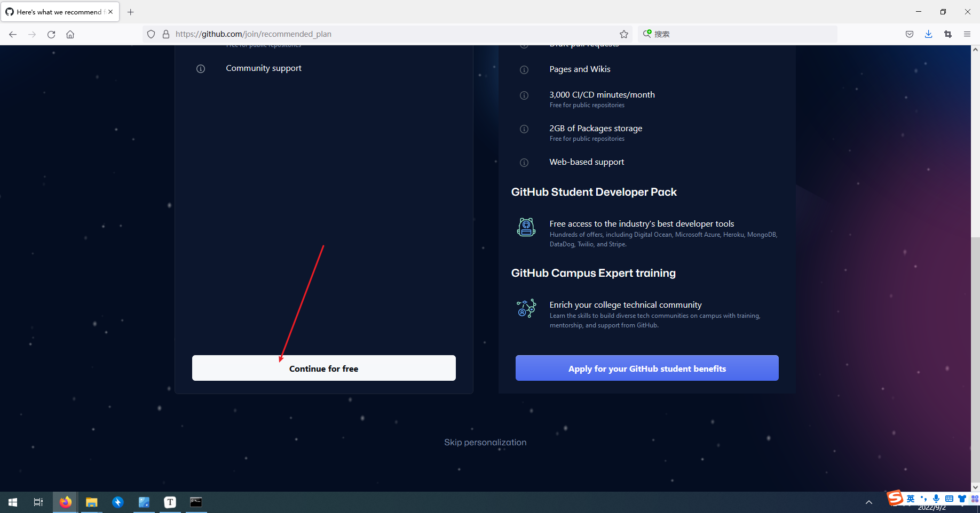
Task: Open the IME skin shirt icon
Action: tap(962, 499)
